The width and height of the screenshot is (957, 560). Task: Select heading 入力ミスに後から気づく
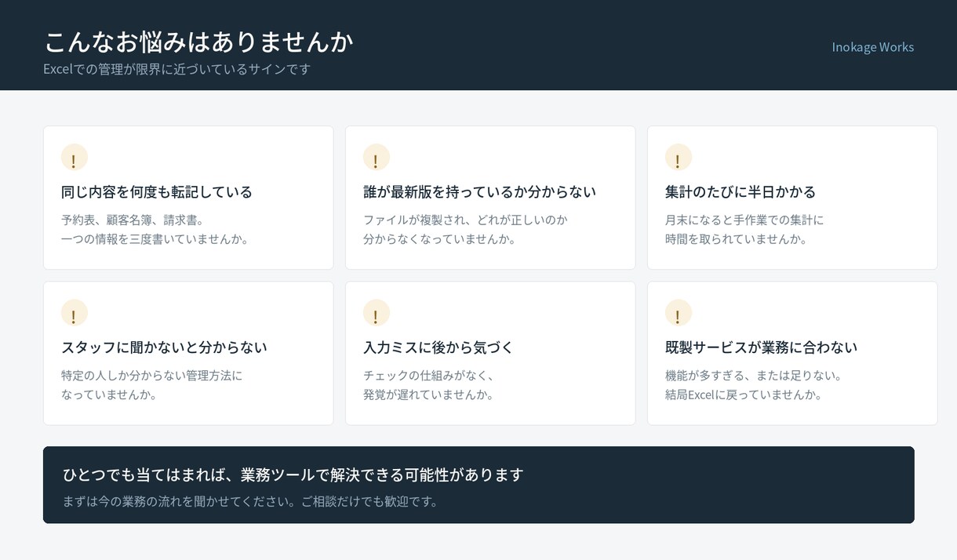point(438,347)
